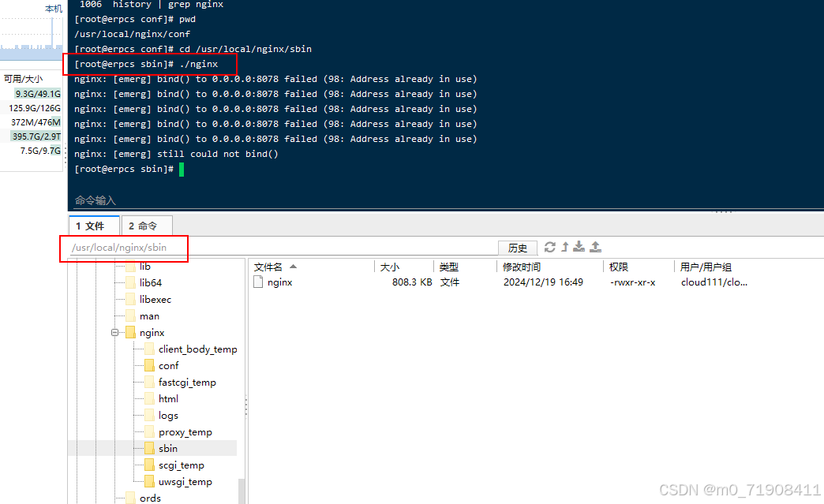Click the refresh icon to reload file list
Screen dimensions: 824x504
point(550,247)
